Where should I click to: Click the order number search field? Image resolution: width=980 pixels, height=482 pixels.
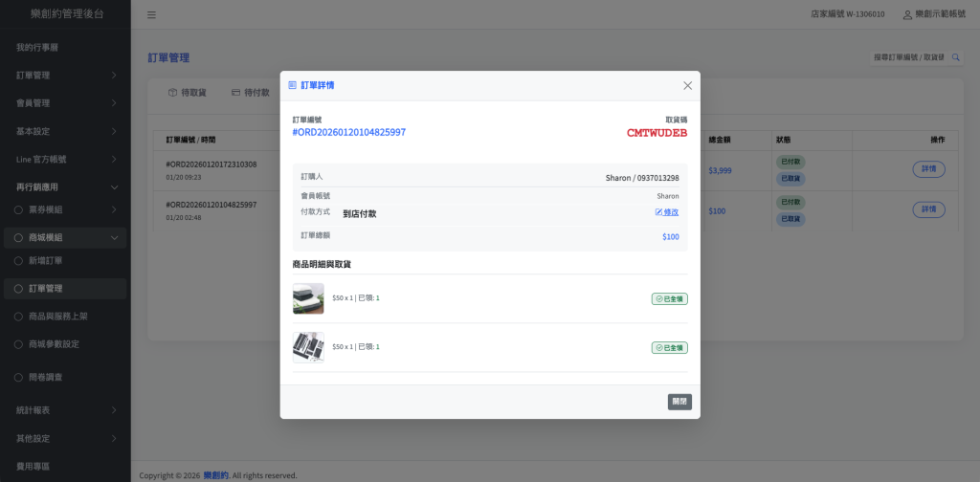coord(907,57)
